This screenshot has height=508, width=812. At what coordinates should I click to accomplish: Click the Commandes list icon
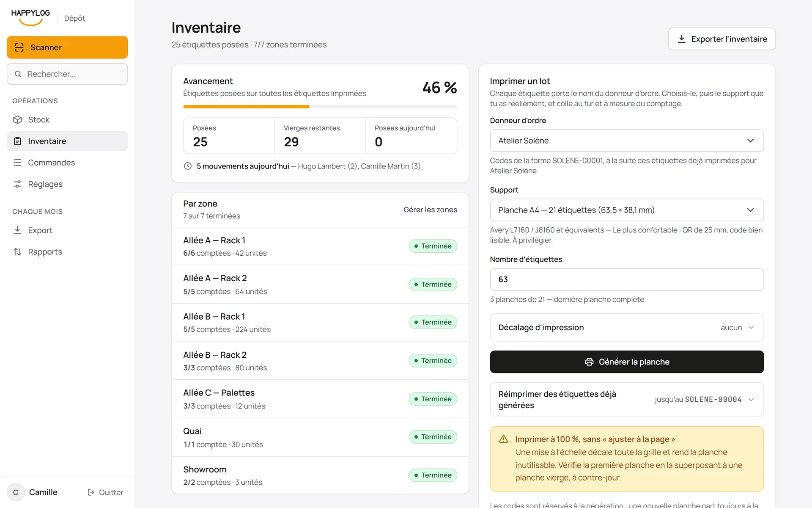(17, 163)
